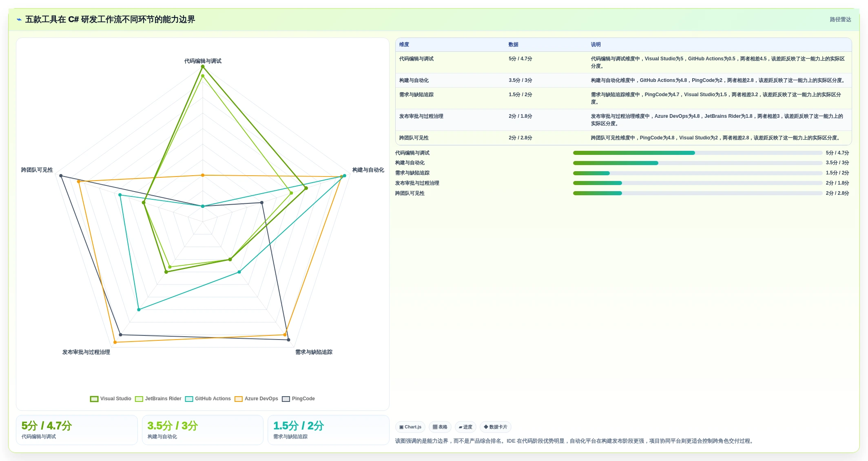Select table row 发布审批与过程治理
Viewport: 868px width, 461px height.
coord(623,120)
